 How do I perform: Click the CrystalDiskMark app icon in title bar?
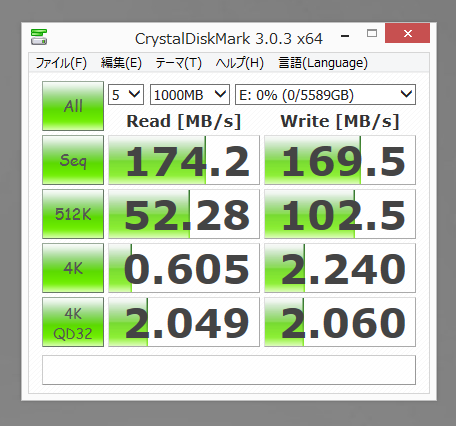(x=39, y=37)
